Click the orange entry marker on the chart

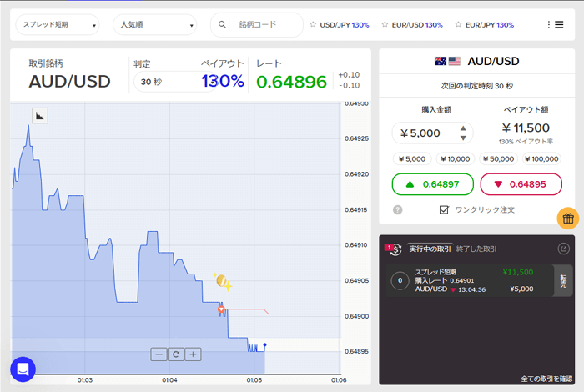click(x=221, y=309)
